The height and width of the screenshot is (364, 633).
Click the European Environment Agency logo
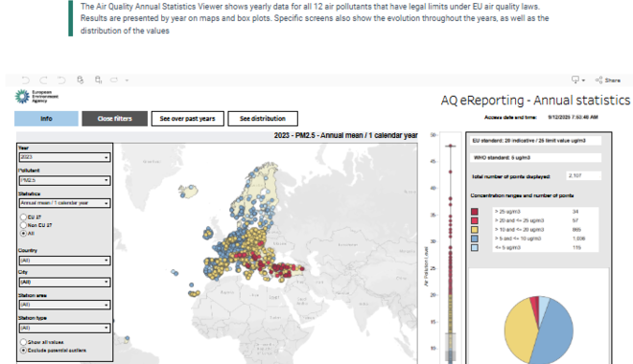[36, 97]
